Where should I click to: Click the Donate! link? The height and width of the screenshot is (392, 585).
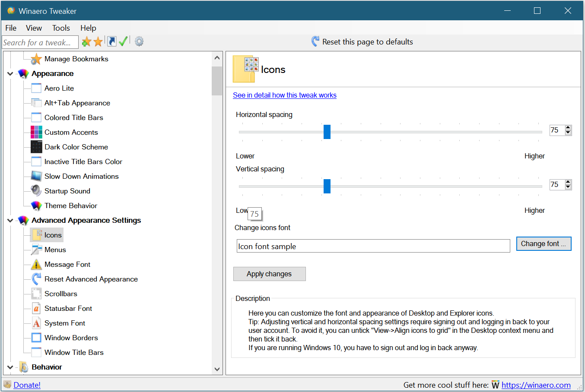(x=27, y=385)
